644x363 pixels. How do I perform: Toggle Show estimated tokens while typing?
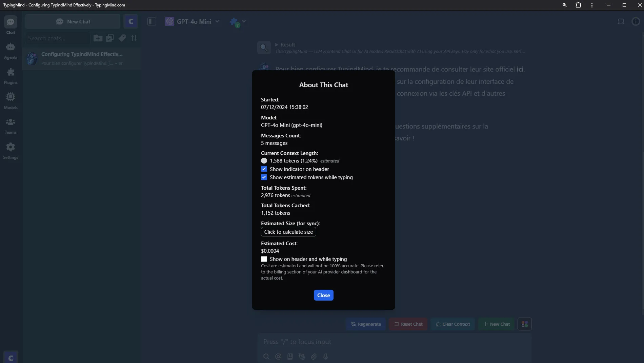(x=264, y=177)
